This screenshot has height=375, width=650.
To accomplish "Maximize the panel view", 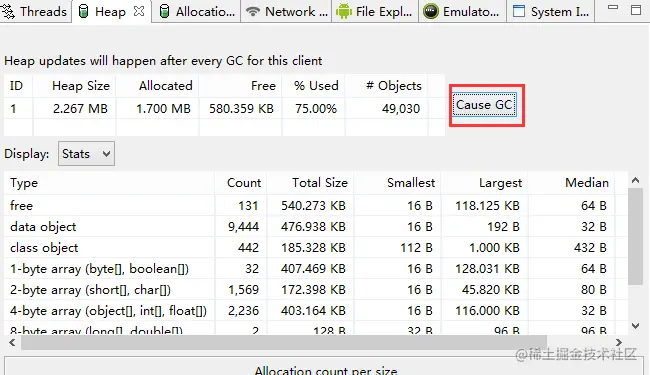I will click(636, 10).
